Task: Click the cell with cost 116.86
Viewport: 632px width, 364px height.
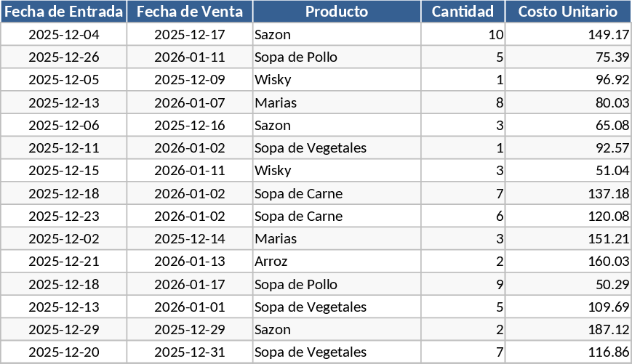Action: click(568, 352)
